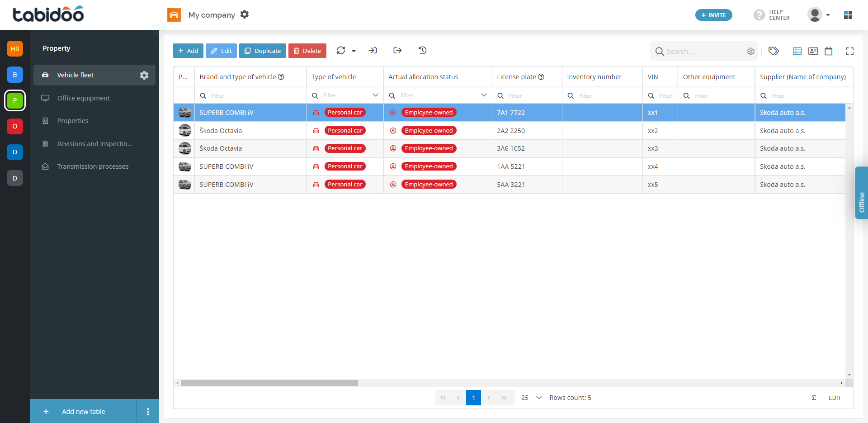Open rows per page dropdown

pos(532,398)
